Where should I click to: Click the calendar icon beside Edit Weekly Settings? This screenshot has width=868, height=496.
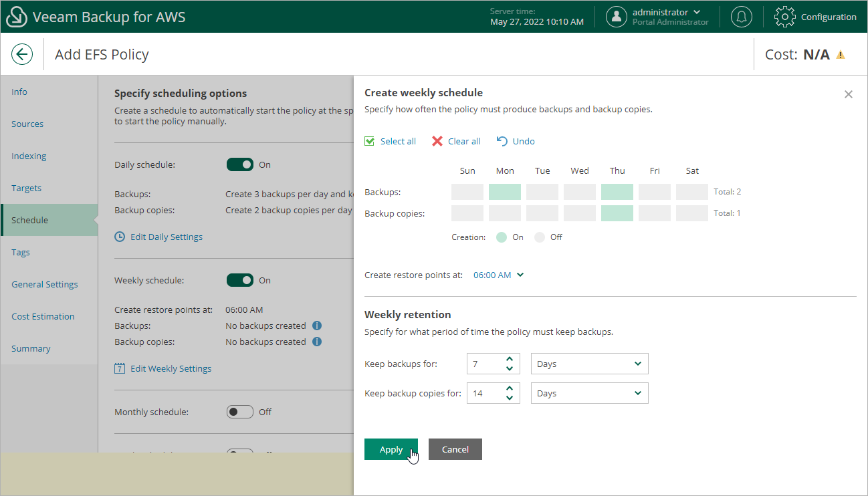point(120,368)
